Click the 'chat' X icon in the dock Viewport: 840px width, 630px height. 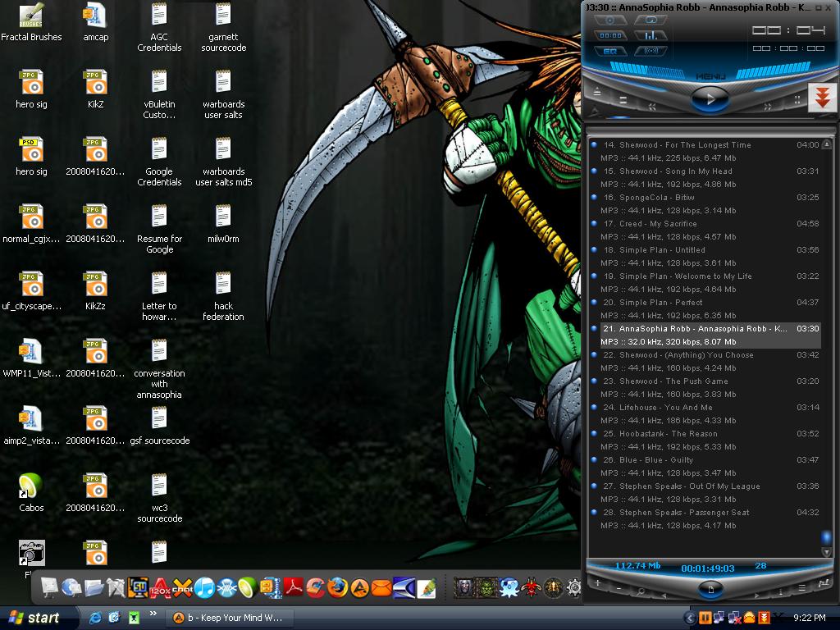pos(182,587)
